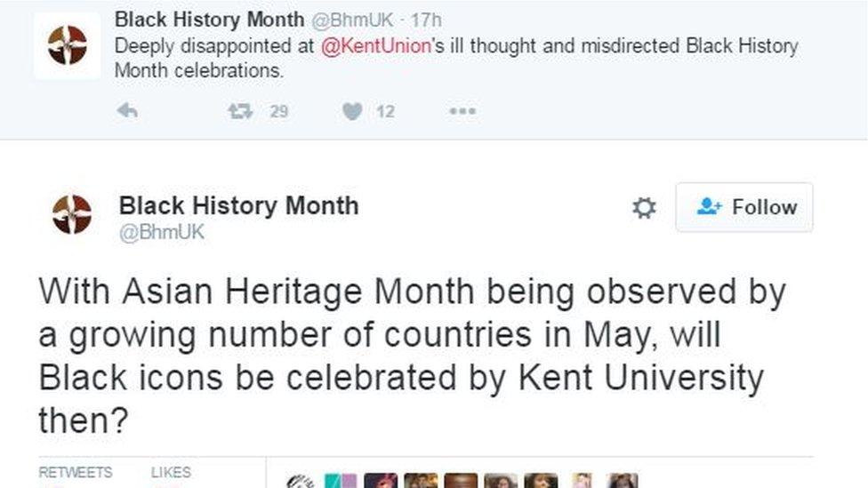
Task: Like the top tweet with heart icon
Action: tap(353, 111)
